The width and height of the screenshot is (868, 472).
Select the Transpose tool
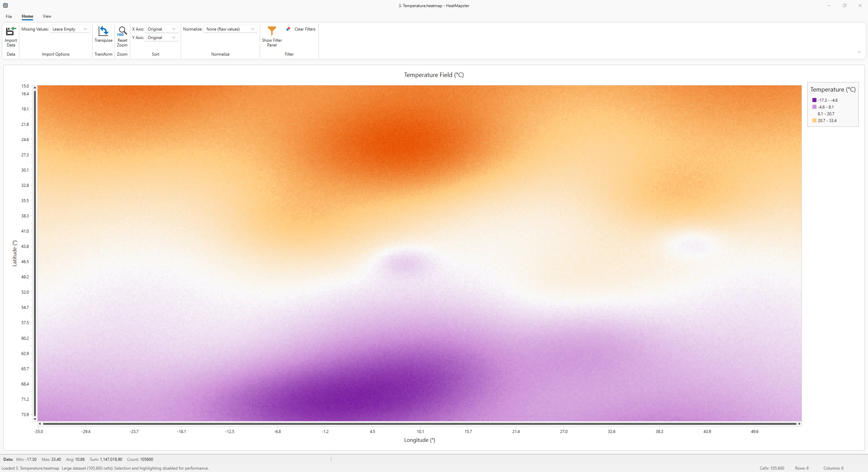[x=103, y=36]
